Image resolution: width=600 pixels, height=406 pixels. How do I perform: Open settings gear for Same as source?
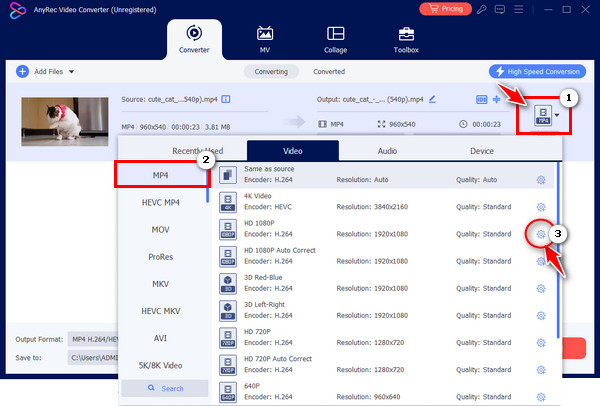541,180
